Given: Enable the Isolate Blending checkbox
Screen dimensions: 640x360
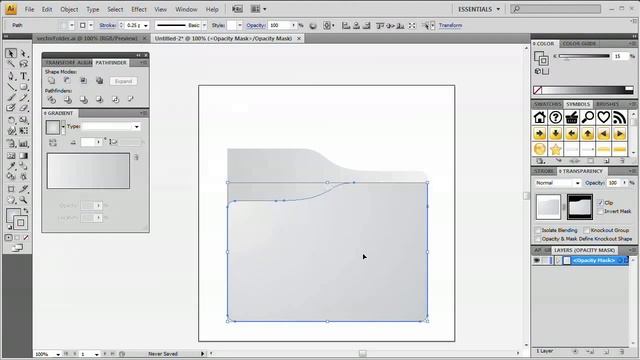Looking at the screenshot, I should 538,230.
